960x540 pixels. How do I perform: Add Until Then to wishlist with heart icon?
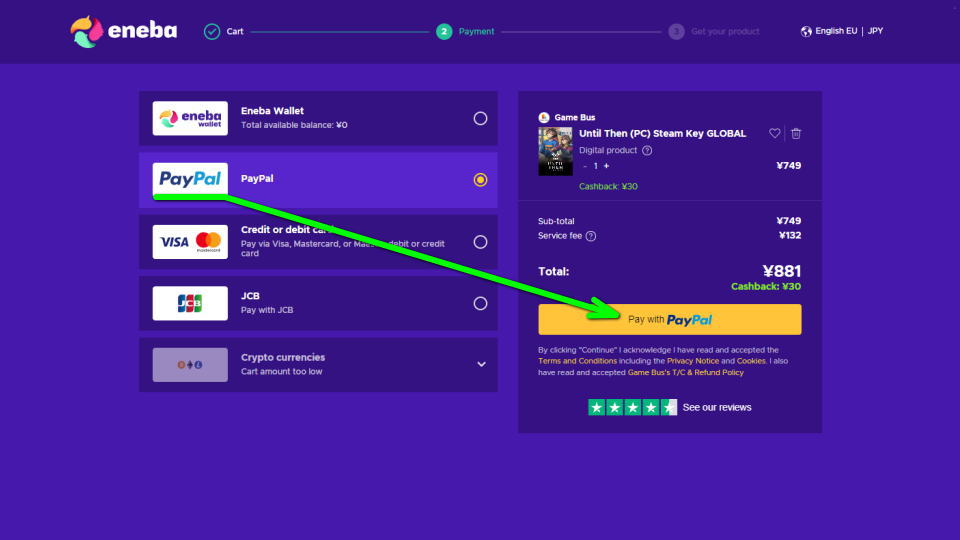coord(774,133)
